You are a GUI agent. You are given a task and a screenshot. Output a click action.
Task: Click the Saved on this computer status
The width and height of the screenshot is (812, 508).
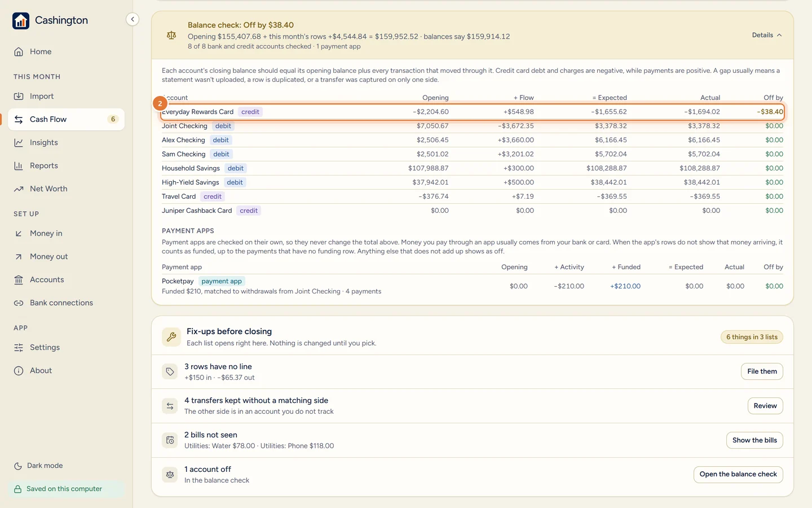[x=66, y=489]
